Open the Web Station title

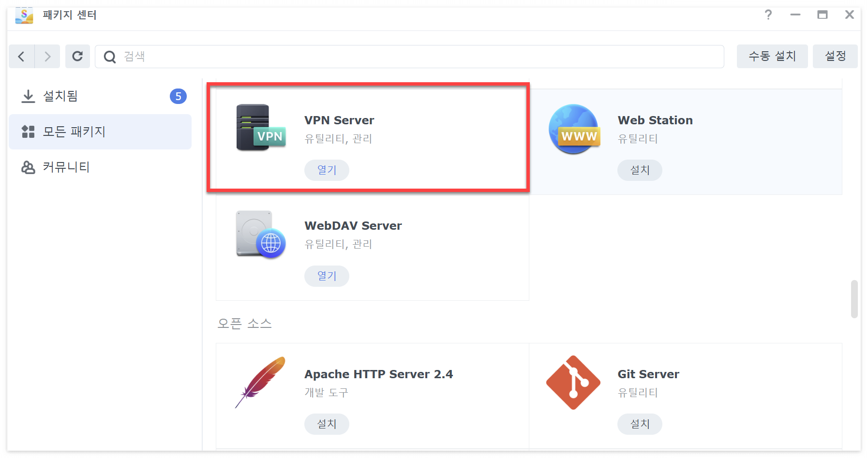pyautogui.click(x=655, y=120)
